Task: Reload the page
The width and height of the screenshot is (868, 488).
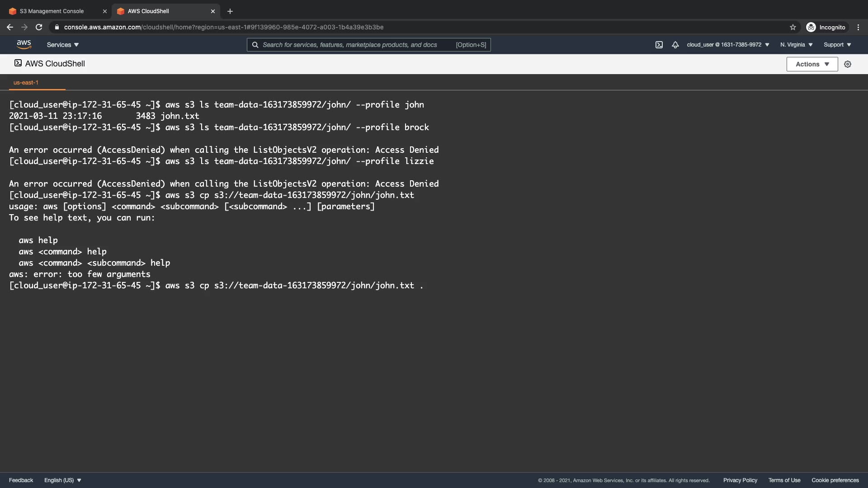Action: click(39, 27)
